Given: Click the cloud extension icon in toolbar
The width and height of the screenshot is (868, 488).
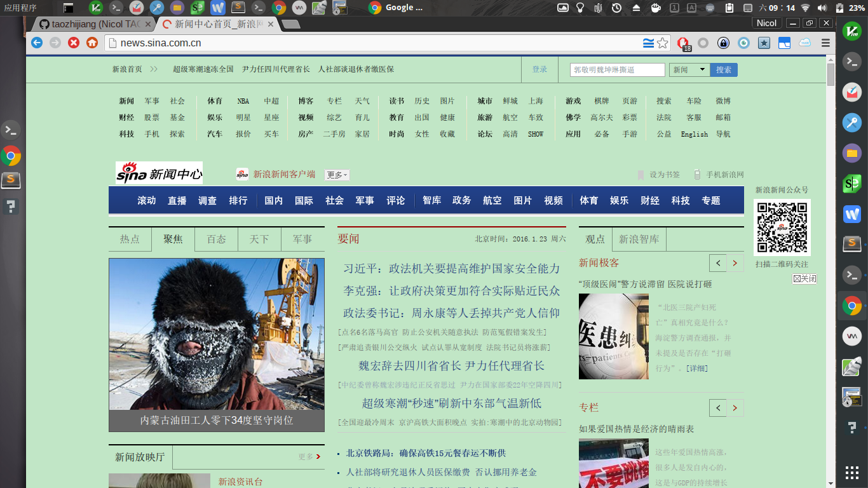Looking at the screenshot, I should (805, 43).
